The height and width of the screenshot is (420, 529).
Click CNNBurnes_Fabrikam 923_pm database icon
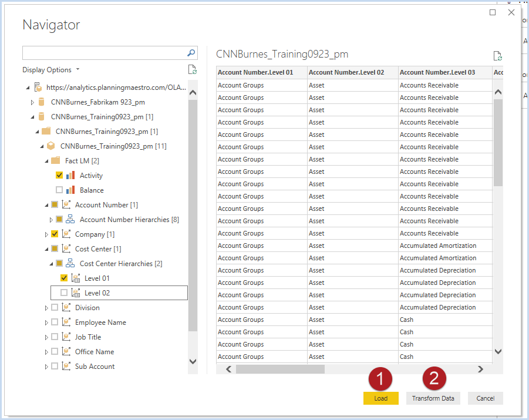click(x=42, y=102)
